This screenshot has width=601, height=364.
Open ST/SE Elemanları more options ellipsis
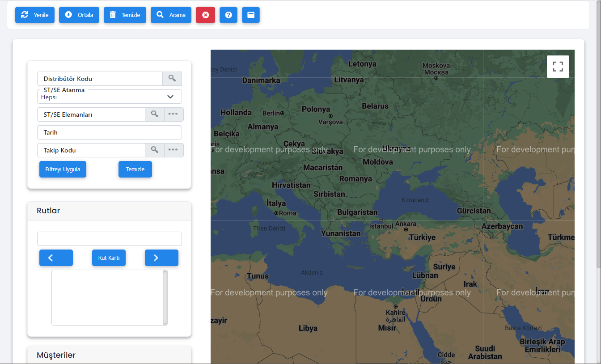pos(174,114)
